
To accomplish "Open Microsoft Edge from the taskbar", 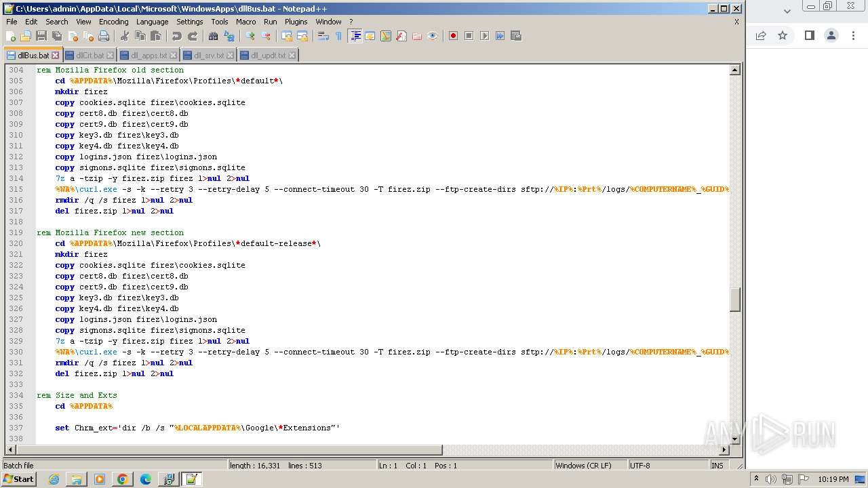I will point(145,479).
